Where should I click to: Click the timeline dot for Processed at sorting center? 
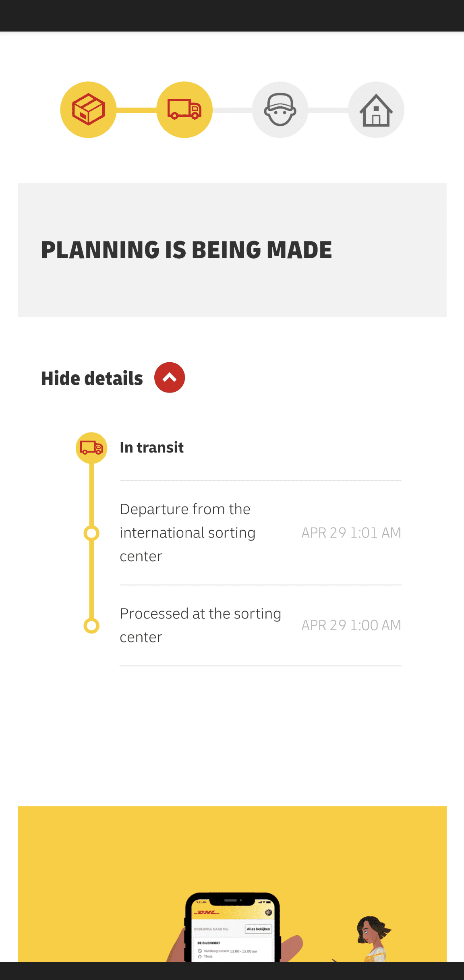[x=91, y=626]
